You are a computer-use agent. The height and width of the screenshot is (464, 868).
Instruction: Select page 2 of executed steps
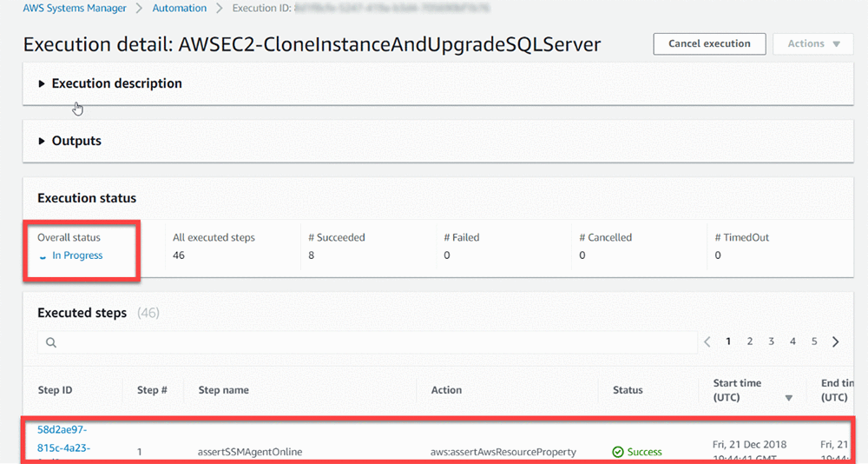pyautogui.click(x=750, y=341)
